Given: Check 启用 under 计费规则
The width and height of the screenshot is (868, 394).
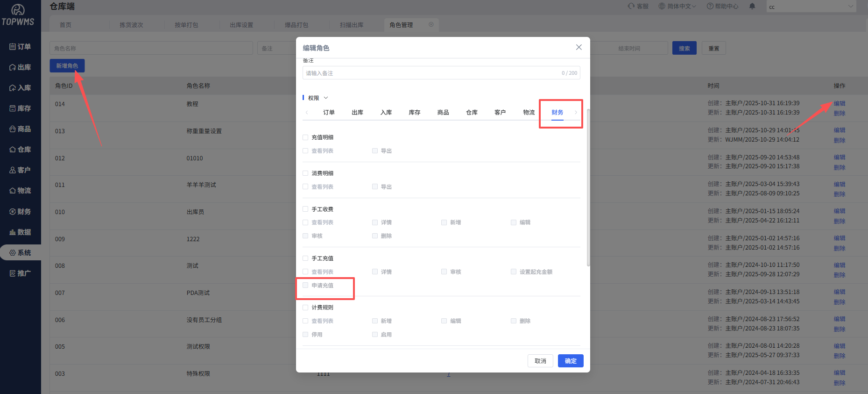Looking at the screenshot, I should pyautogui.click(x=375, y=334).
